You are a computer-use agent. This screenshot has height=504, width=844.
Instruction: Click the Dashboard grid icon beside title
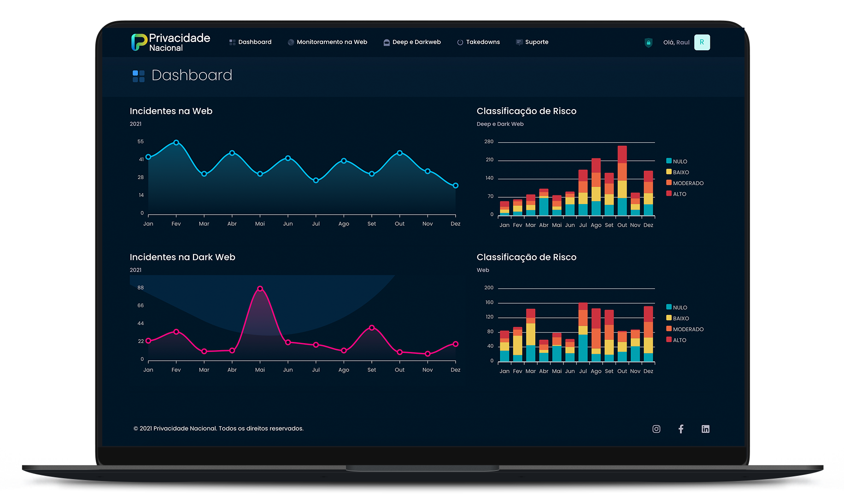(138, 76)
